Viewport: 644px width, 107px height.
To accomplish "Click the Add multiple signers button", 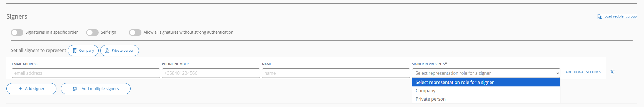I will pyautogui.click(x=96, y=89).
